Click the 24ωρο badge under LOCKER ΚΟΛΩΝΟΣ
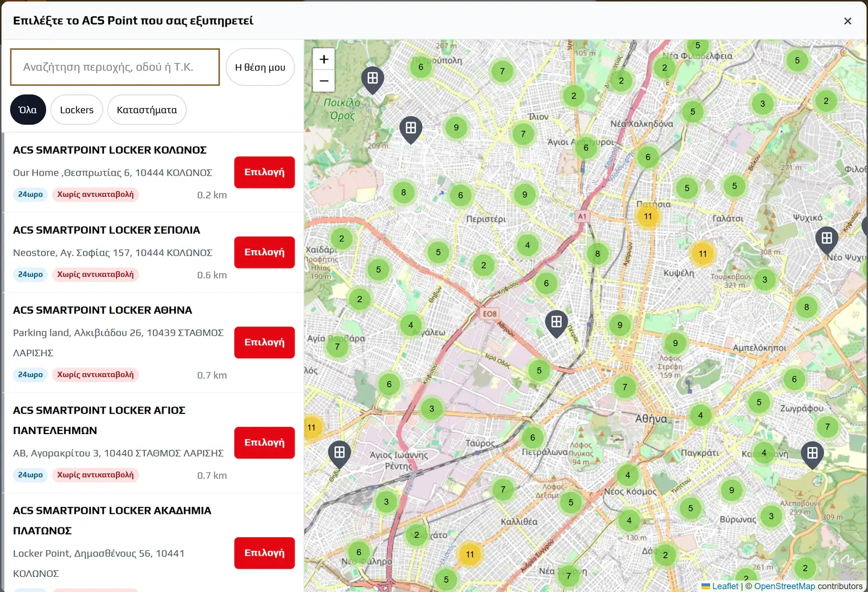 tap(30, 194)
